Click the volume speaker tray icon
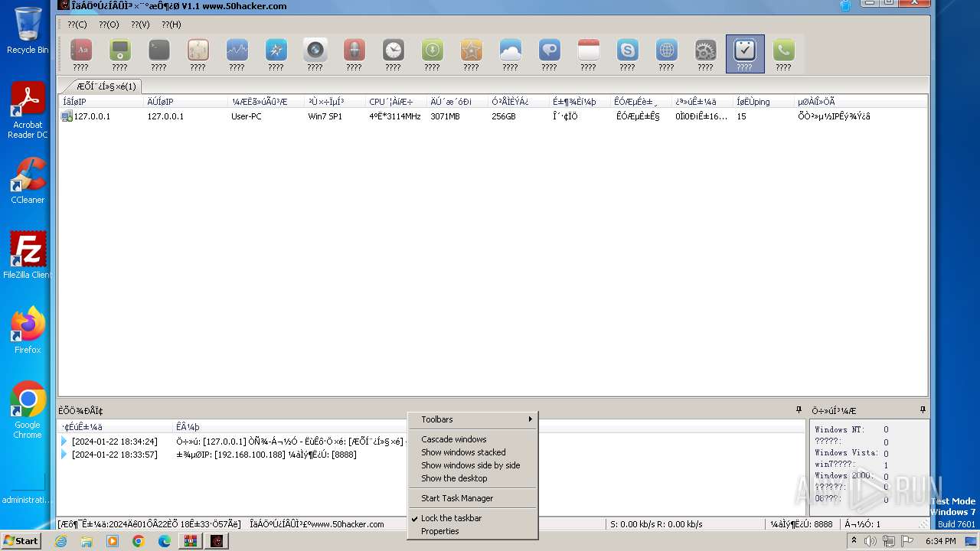Screen dimensions: 980x551 (x=871, y=541)
